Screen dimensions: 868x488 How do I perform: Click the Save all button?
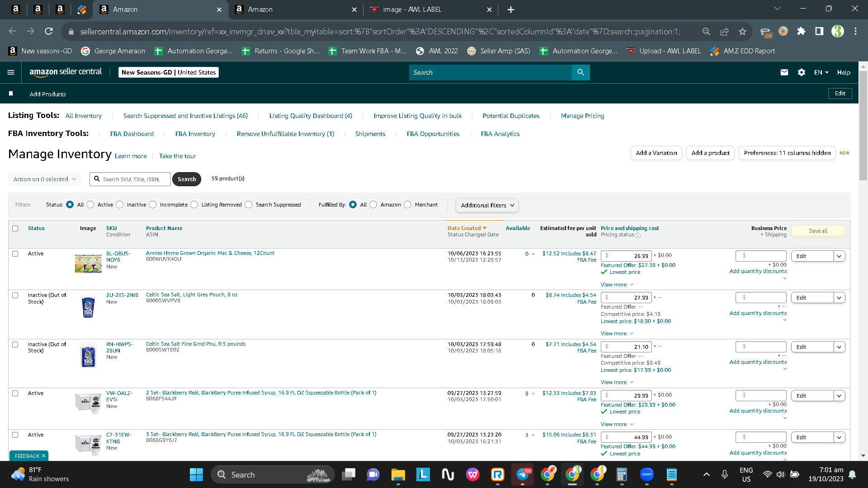818,231
